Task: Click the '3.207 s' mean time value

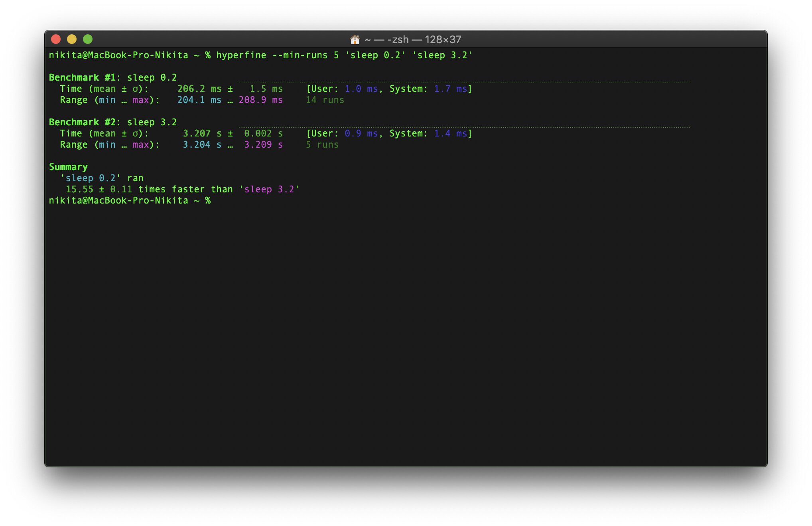Action: click(202, 133)
